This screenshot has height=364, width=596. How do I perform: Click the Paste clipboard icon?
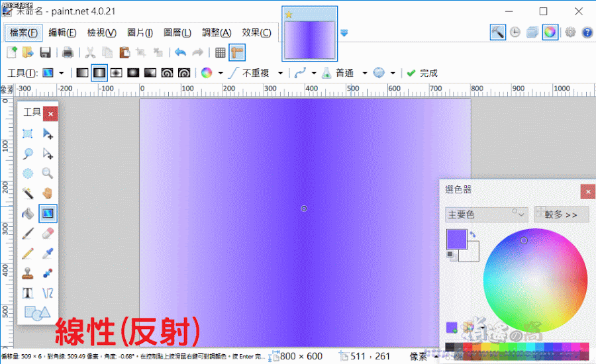click(x=124, y=52)
